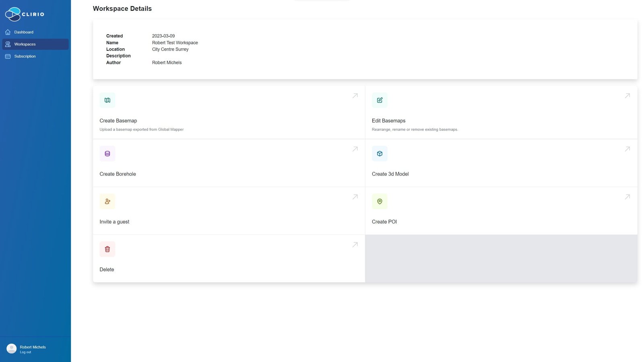Select the Create Borehole link
This screenshot has width=644, height=362.
tap(118, 174)
